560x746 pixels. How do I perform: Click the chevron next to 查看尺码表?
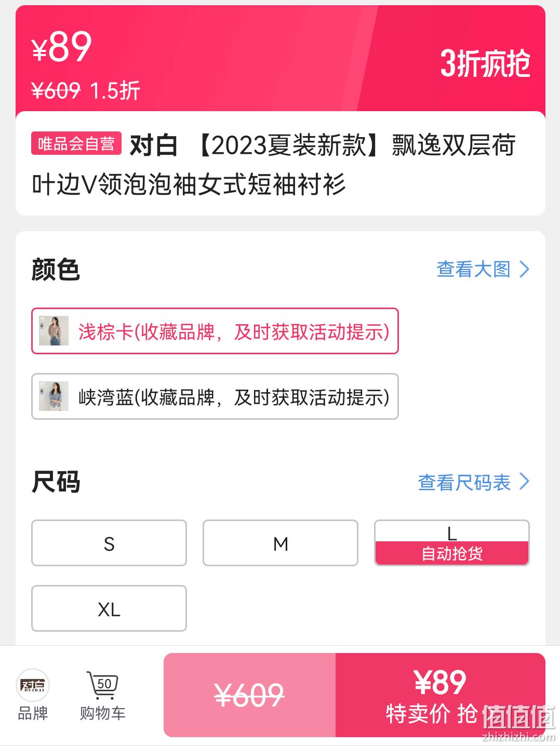click(524, 482)
